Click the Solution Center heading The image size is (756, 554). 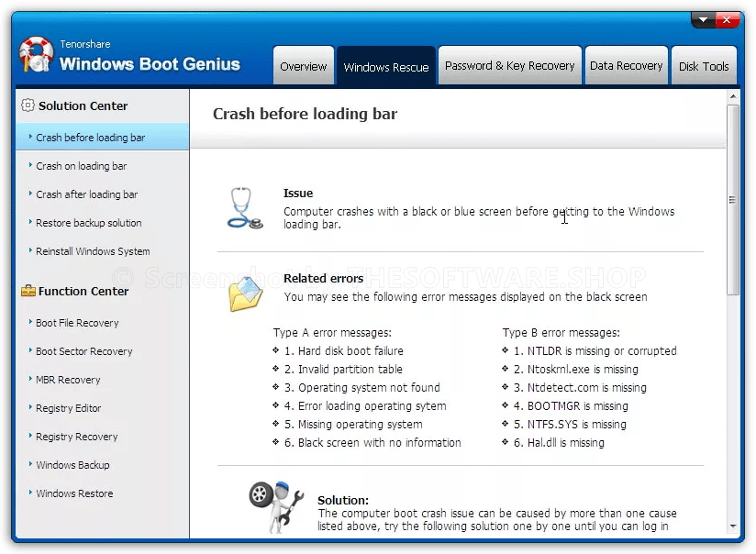click(x=83, y=105)
